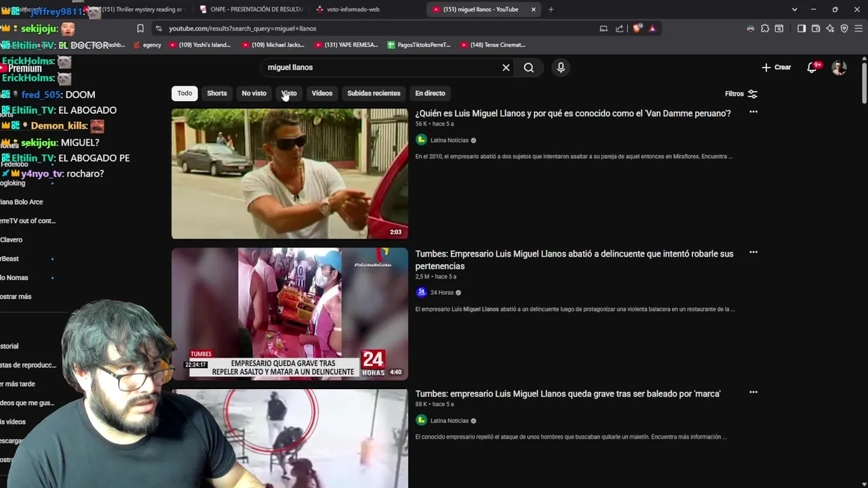Open the browser hamburger main menu
Viewport: 868px width, 488px height.
tap(859, 28)
